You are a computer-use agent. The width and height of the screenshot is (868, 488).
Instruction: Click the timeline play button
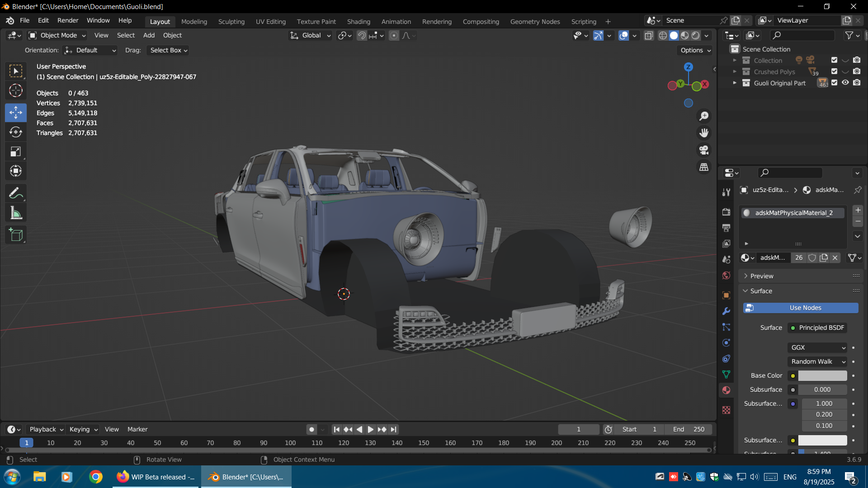point(370,429)
